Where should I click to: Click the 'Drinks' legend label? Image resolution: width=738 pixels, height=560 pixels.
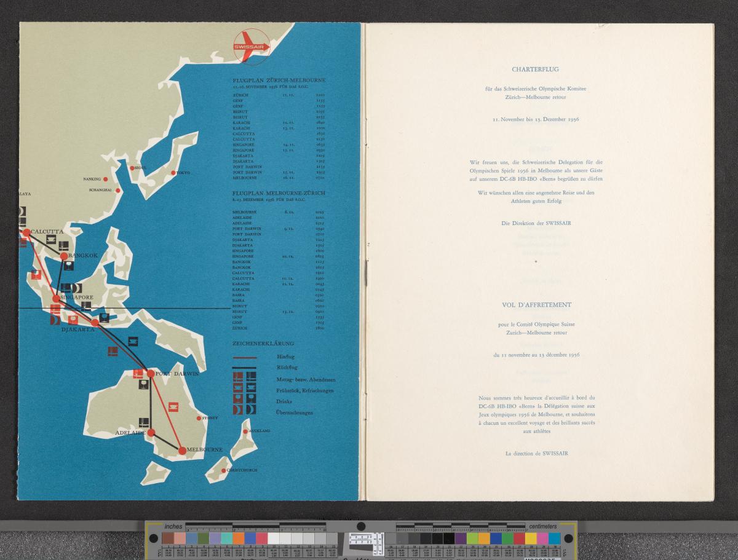(284, 401)
